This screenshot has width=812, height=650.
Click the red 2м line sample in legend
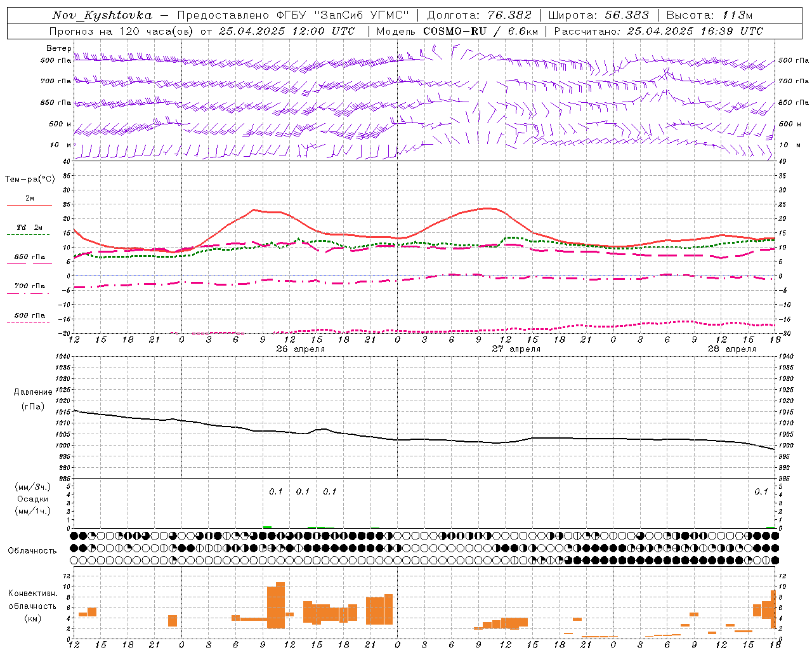pyautogui.click(x=29, y=205)
